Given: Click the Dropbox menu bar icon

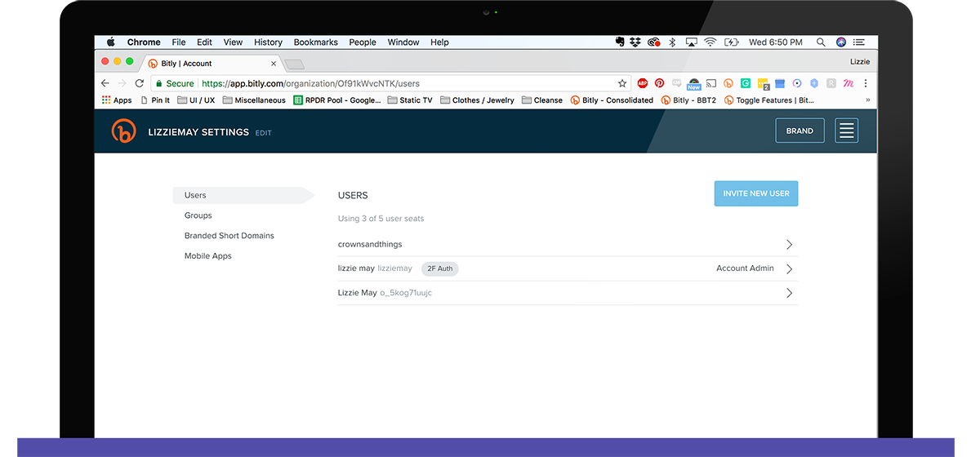Looking at the screenshot, I should 637,42.
